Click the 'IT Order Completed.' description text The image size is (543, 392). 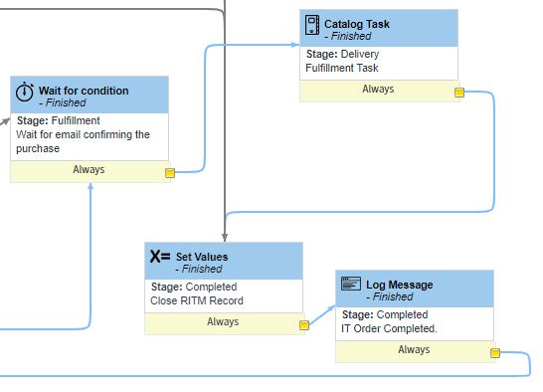pos(389,328)
